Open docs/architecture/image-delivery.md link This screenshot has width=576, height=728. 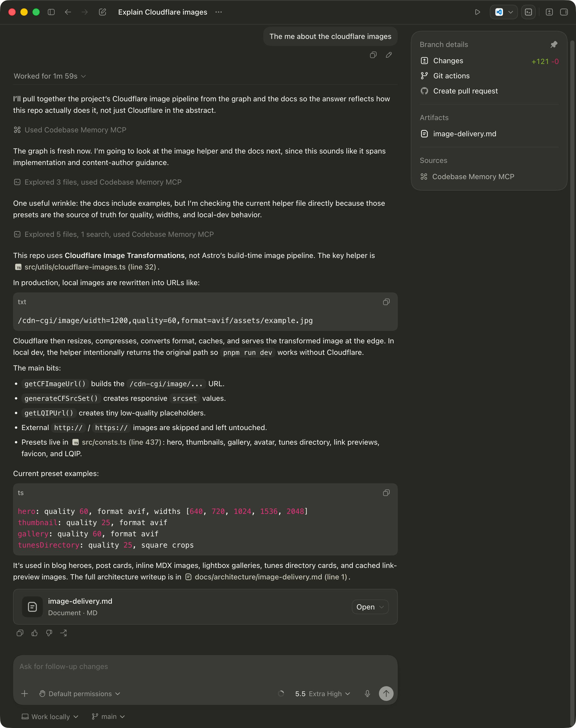pos(266,577)
